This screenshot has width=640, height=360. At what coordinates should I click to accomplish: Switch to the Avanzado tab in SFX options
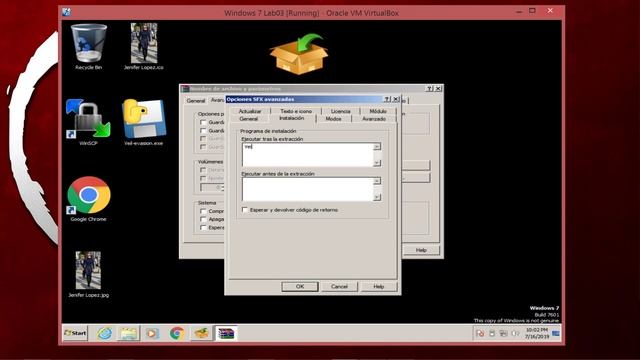click(374, 119)
